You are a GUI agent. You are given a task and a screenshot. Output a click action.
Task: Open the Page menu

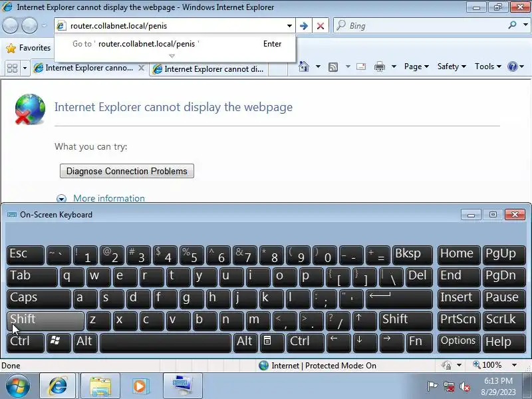(416, 66)
